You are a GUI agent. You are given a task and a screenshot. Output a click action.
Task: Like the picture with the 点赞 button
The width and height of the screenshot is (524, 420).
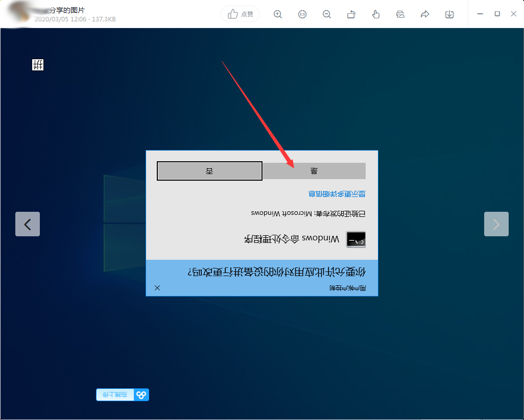(241, 14)
